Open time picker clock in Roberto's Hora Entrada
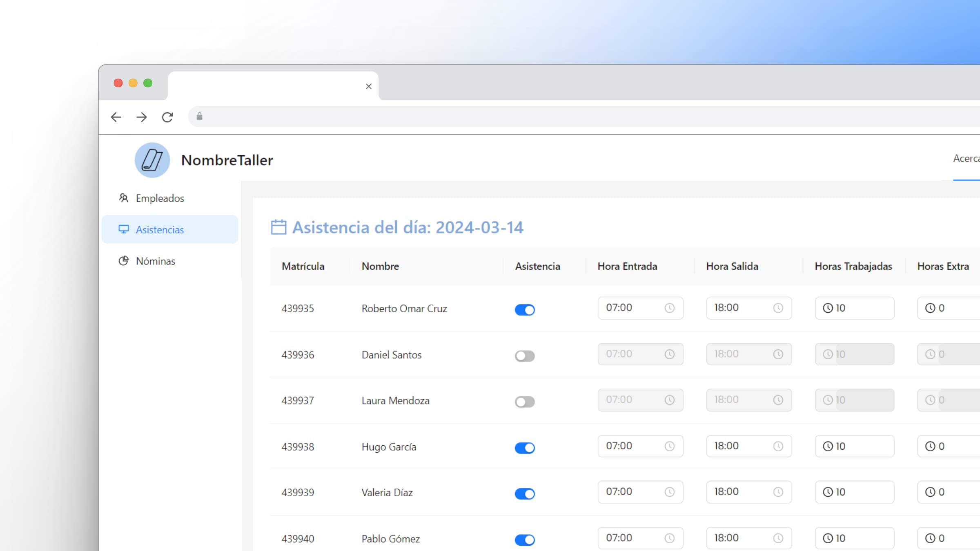The height and width of the screenshot is (551, 980). (669, 308)
